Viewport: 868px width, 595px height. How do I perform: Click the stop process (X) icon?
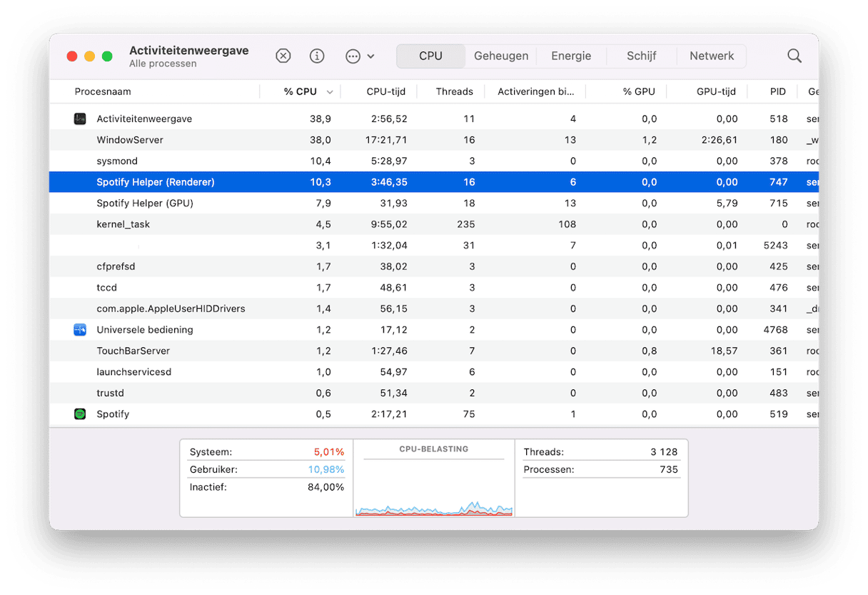point(283,56)
